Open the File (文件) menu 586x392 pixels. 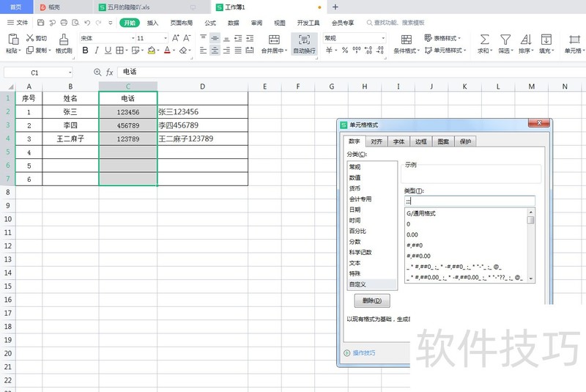pos(18,23)
